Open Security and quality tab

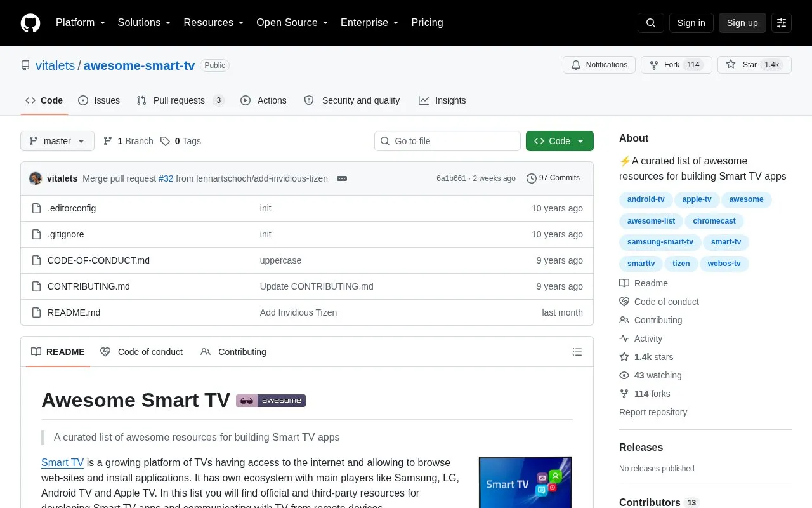352,100
